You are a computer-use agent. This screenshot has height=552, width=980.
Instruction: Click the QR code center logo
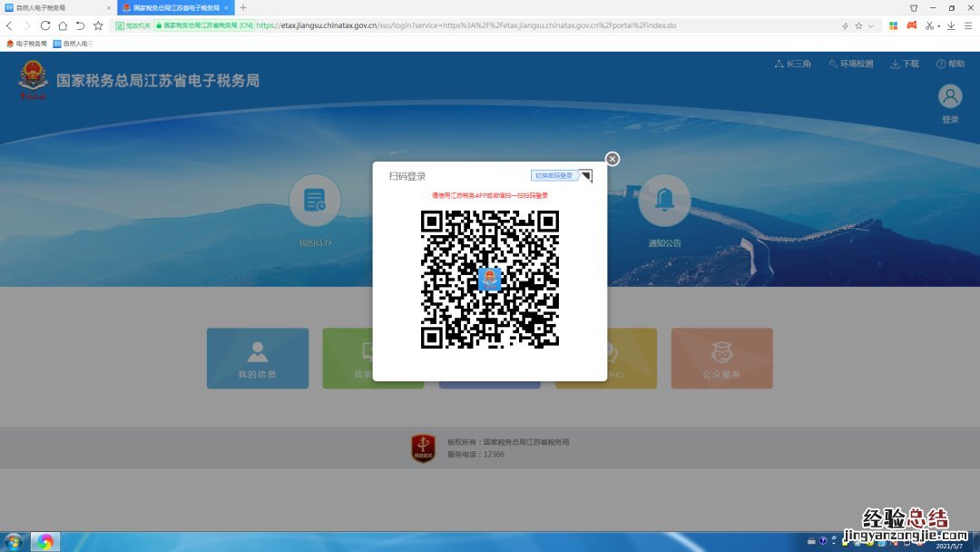coord(489,279)
